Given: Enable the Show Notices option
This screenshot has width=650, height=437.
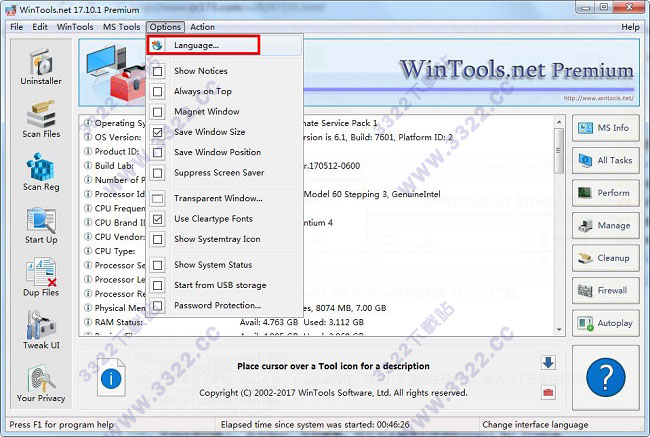Looking at the screenshot, I should pyautogui.click(x=158, y=71).
